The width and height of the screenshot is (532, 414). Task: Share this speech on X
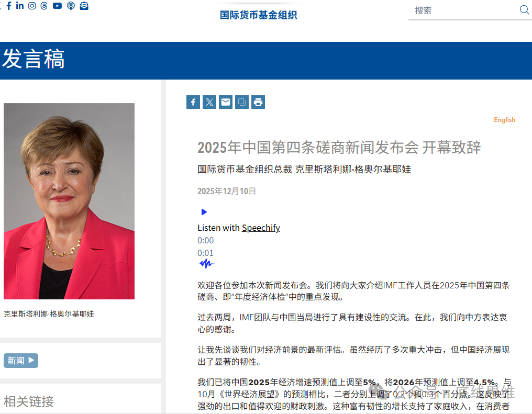[209, 102]
